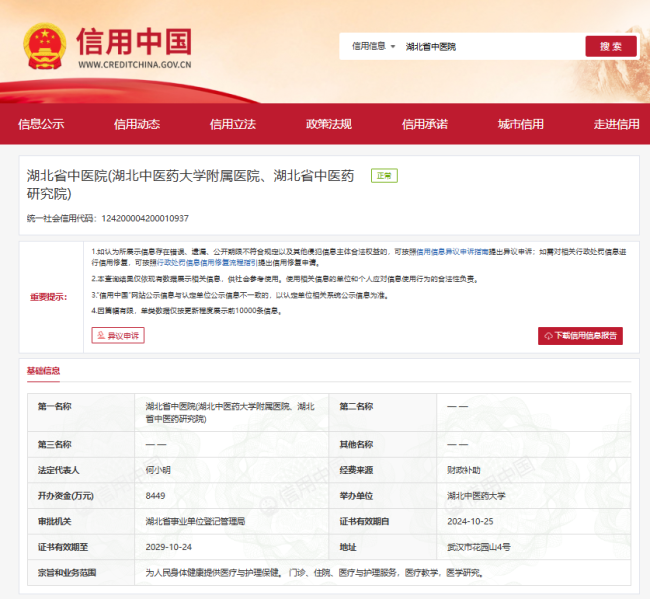Click the WWW.CREDITCHINA.GOV.CN site address text
Image resolution: width=650 pixels, height=599 pixels.
click(x=134, y=65)
